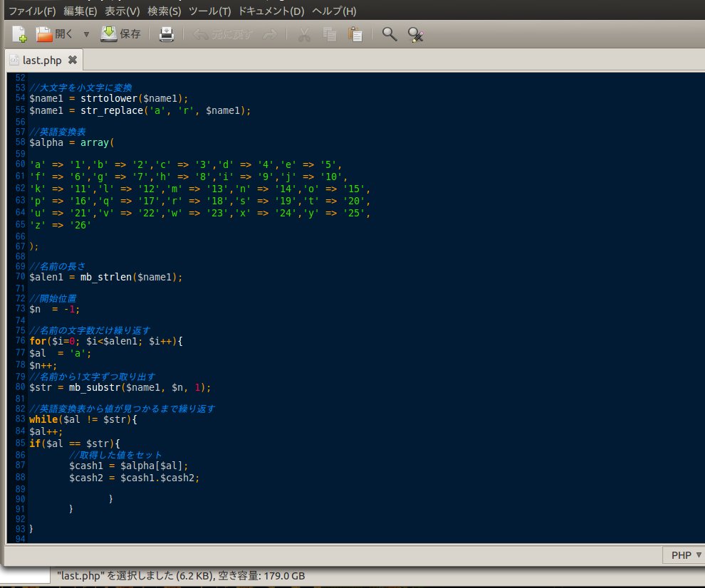Open the PHP language selector dropdown
This screenshot has height=588, width=705.
[686, 555]
